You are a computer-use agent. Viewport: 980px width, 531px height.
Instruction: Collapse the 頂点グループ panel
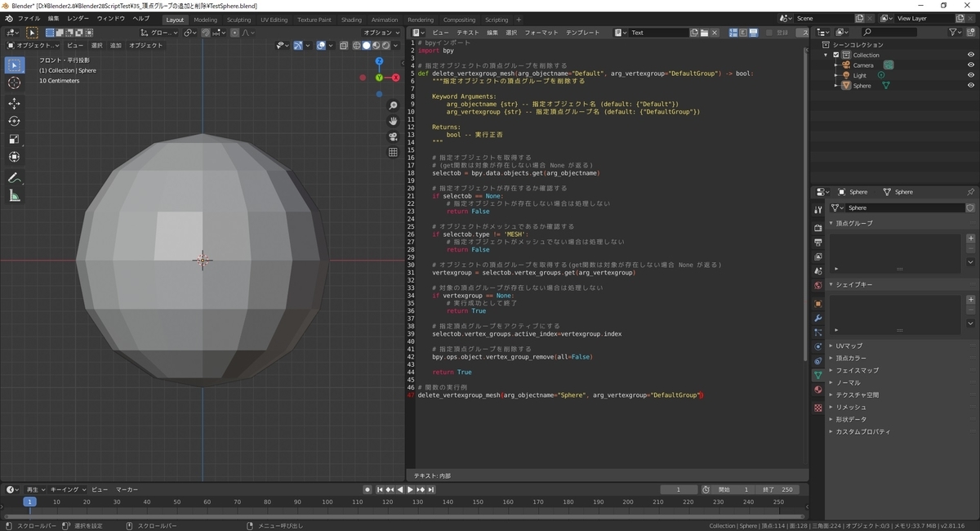853,223
